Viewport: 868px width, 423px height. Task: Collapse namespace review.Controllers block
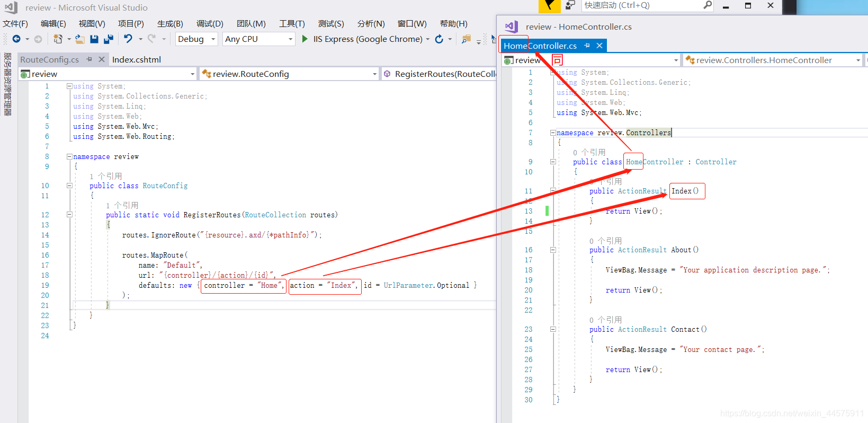(553, 133)
